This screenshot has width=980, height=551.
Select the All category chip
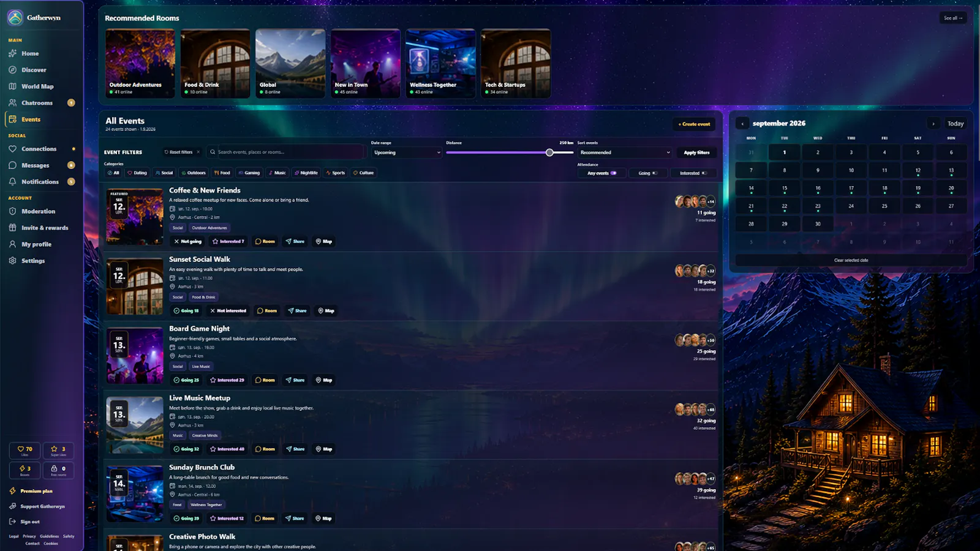point(113,173)
